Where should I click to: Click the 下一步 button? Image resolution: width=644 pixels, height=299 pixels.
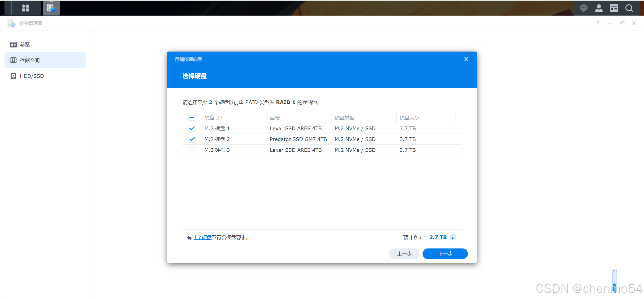click(x=445, y=254)
